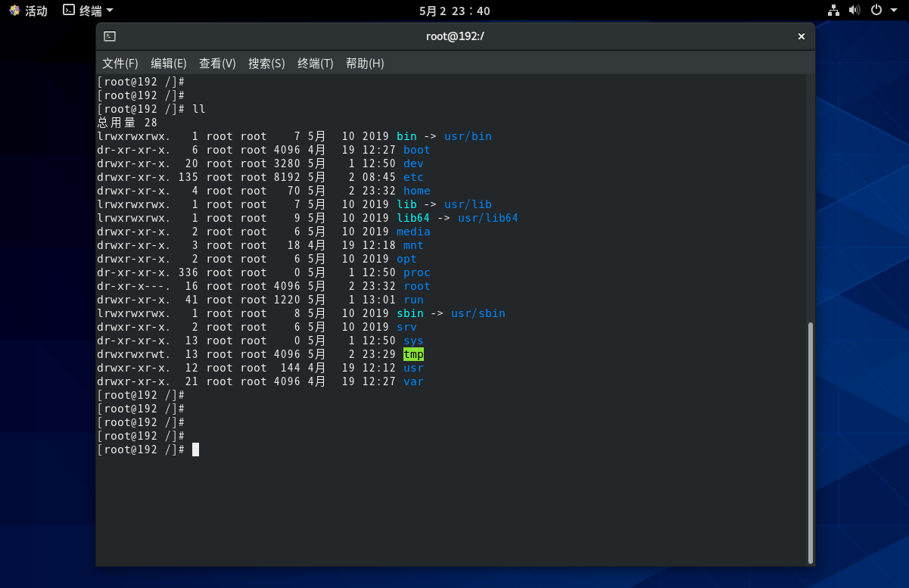Viewport: 909px width, 588px height.
Task: Click the highlighted tmp directory name
Action: 413,354
